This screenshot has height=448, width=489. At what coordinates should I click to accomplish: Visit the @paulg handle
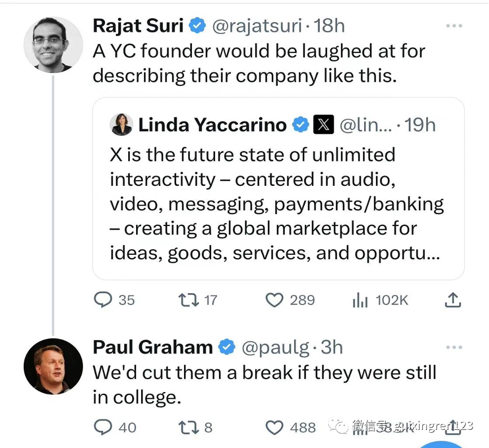click(275, 347)
